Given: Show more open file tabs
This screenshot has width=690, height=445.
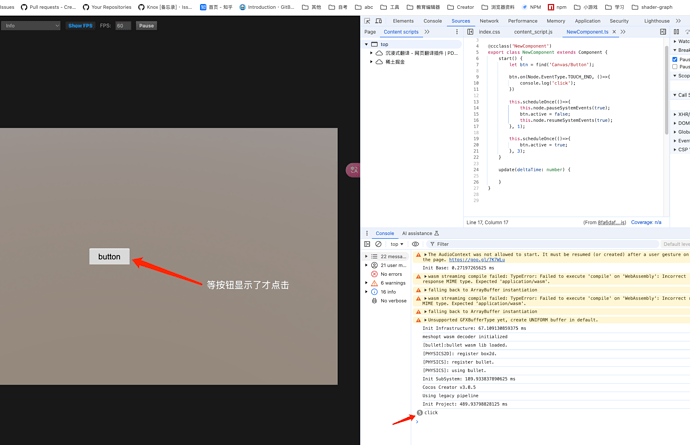Looking at the screenshot, I should click(x=623, y=32).
